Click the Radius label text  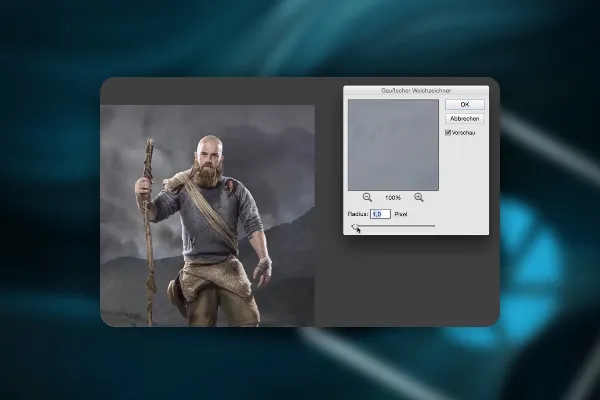(358, 214)
